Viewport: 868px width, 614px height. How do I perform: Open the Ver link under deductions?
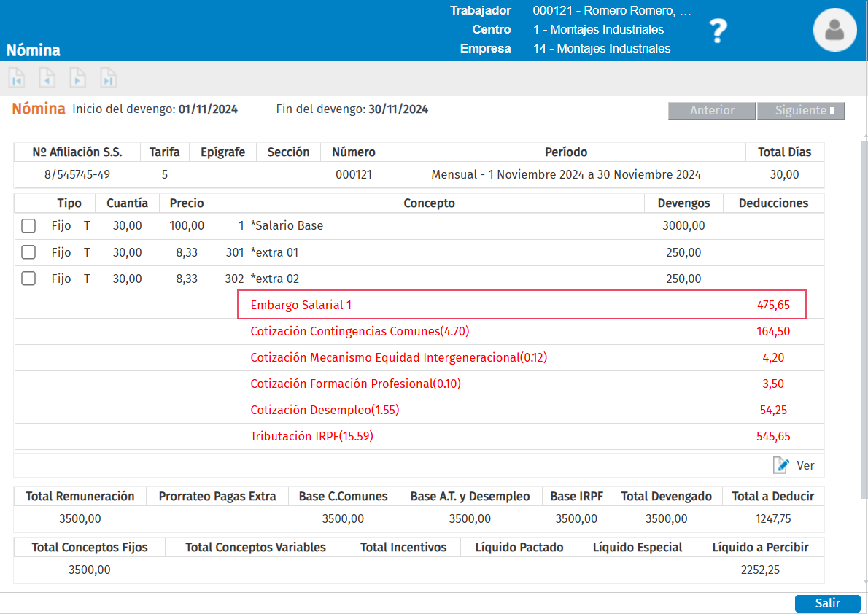(x=805, y=465)
